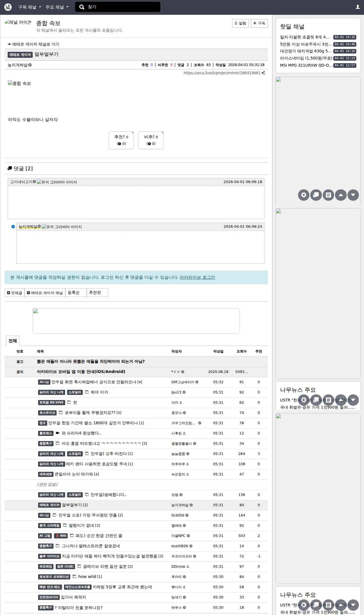Open the post URL link arca.live/b/projectmimir
The height and width of the screenshot is (615, 364).
pos(222,73)
